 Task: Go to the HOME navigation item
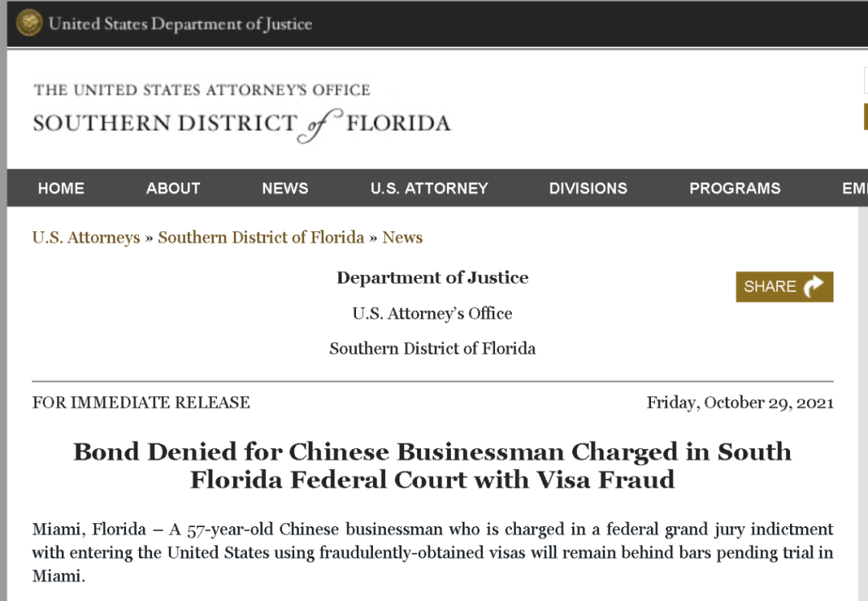[61, 188]
